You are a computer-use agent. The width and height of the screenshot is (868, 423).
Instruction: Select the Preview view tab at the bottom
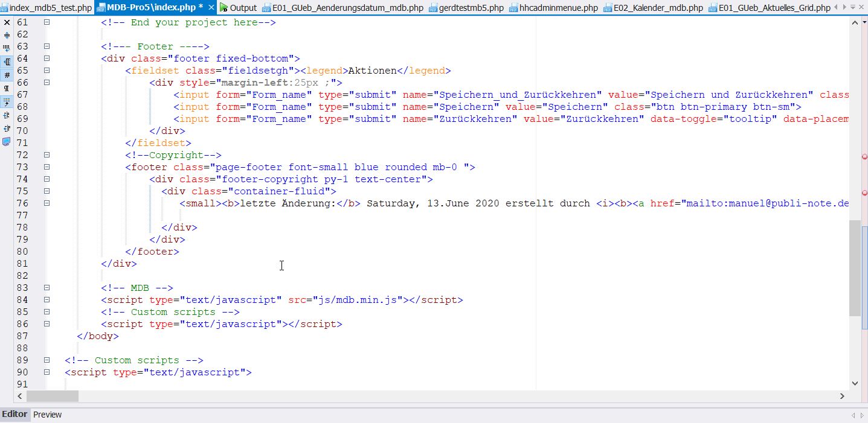tap(47, 415)
